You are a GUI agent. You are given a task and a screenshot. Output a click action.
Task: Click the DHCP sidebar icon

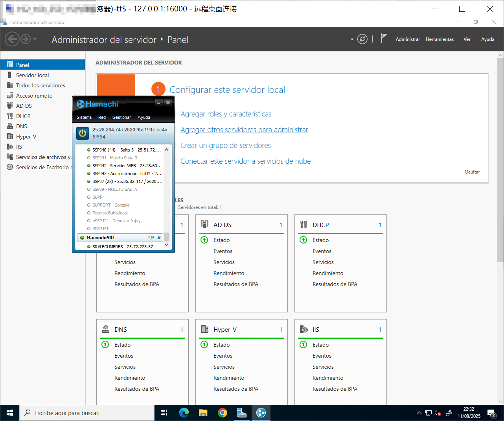click(10, 116)
